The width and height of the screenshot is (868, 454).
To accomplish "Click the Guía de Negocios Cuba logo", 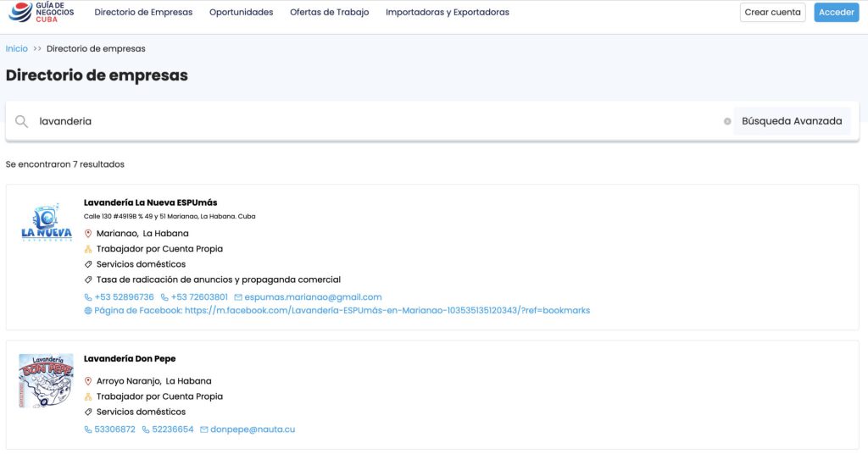I will [x=41, y=12].
